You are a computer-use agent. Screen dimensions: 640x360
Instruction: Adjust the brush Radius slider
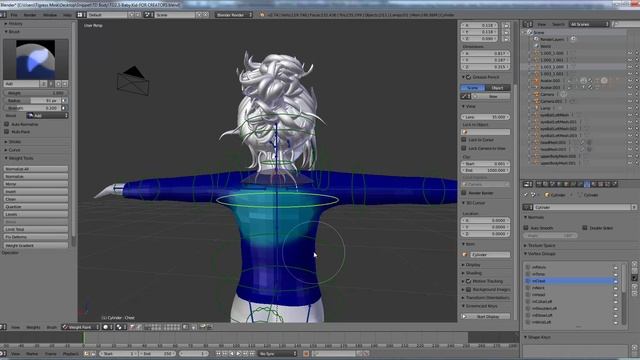coord(32,100)
